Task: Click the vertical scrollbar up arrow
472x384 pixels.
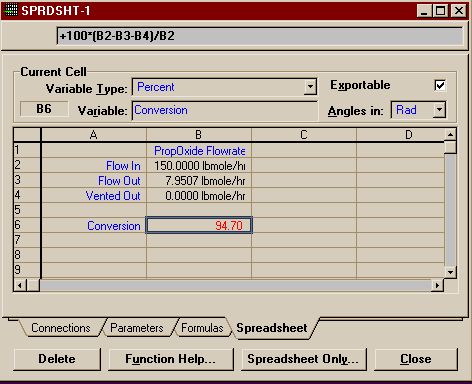Action: [x=450, y=135]
